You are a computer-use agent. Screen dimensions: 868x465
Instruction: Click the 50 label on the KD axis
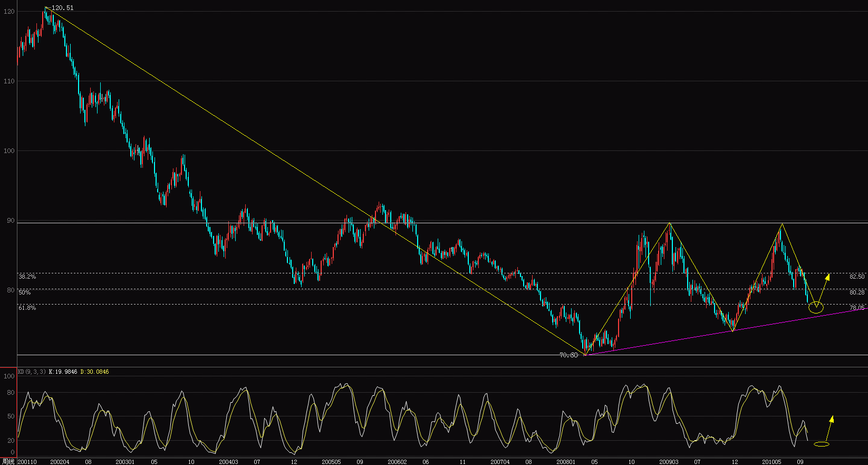coord(11,416)
